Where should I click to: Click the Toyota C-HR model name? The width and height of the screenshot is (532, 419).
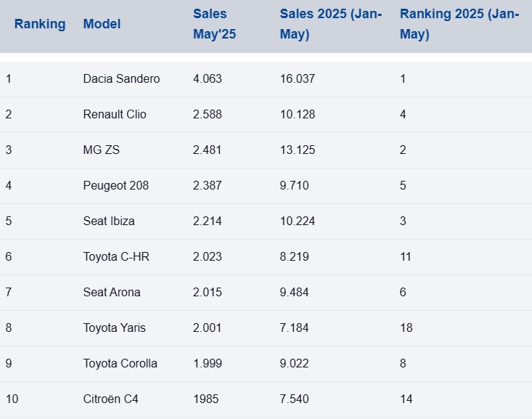(x=116, y=256)
